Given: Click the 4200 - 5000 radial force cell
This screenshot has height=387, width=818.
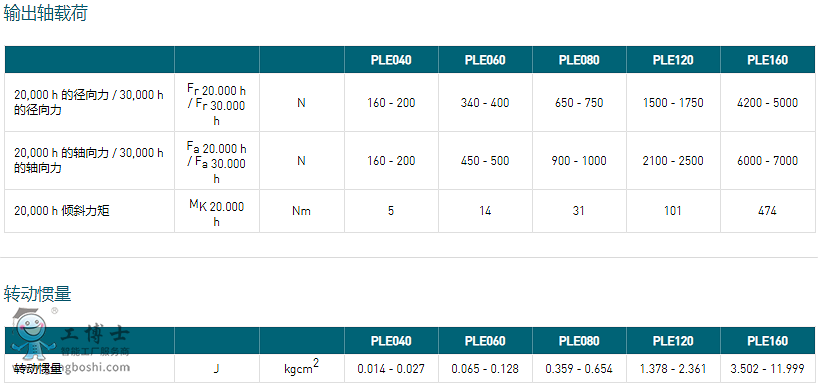Looking at the screenshot, I should [x=767, y=103].
